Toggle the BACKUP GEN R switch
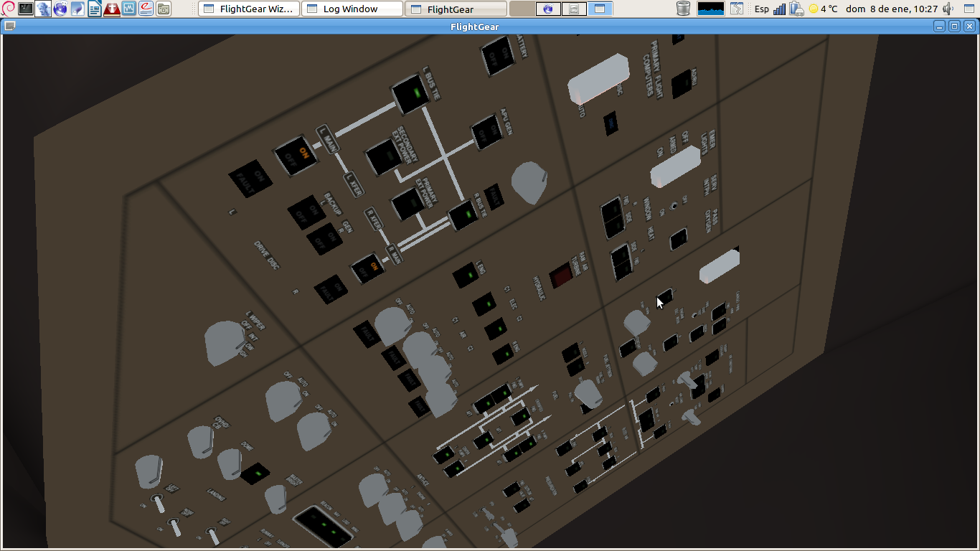Screen dimensions: 980x551 click(325, 240)
